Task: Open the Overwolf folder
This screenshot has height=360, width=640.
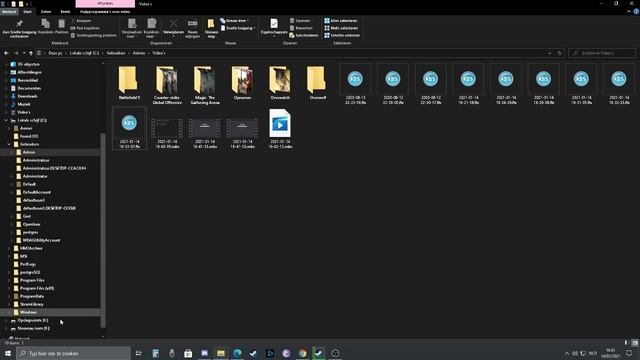Action: 318,83
